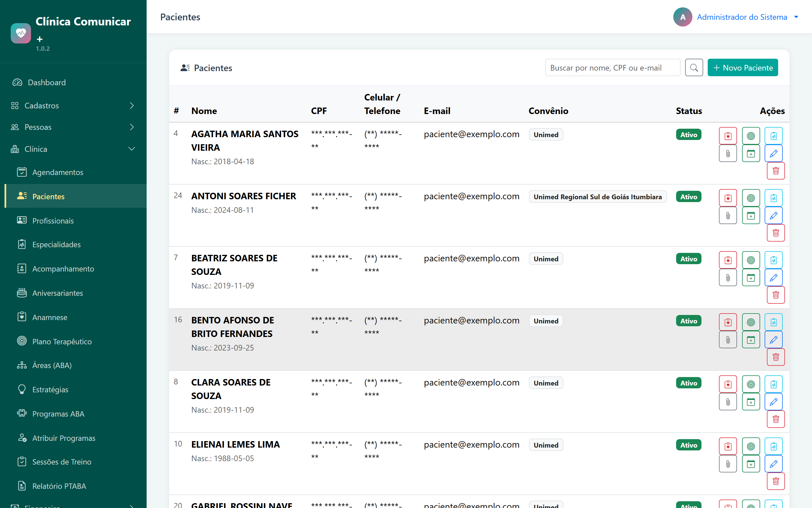Open therapeutic plan icon for Elienai Lemes Lima
Screen dimensions: 812x508
(x=751, y=446)
